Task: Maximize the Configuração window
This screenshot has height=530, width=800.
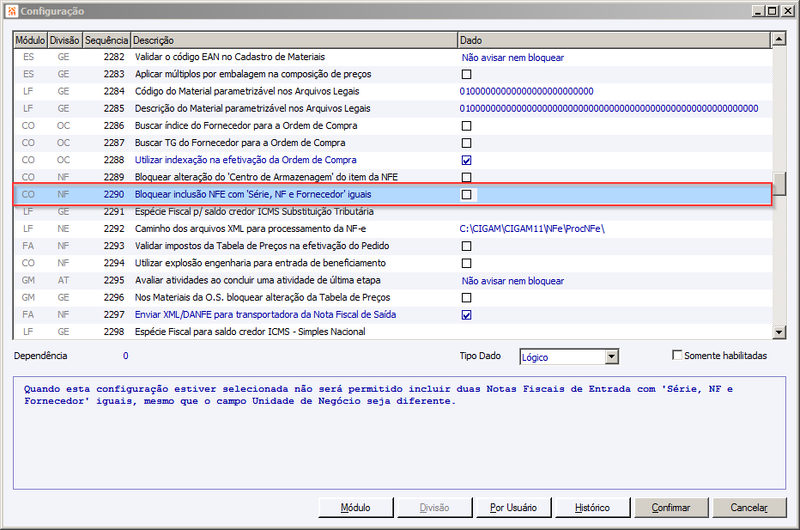Action: click(772, 11)
